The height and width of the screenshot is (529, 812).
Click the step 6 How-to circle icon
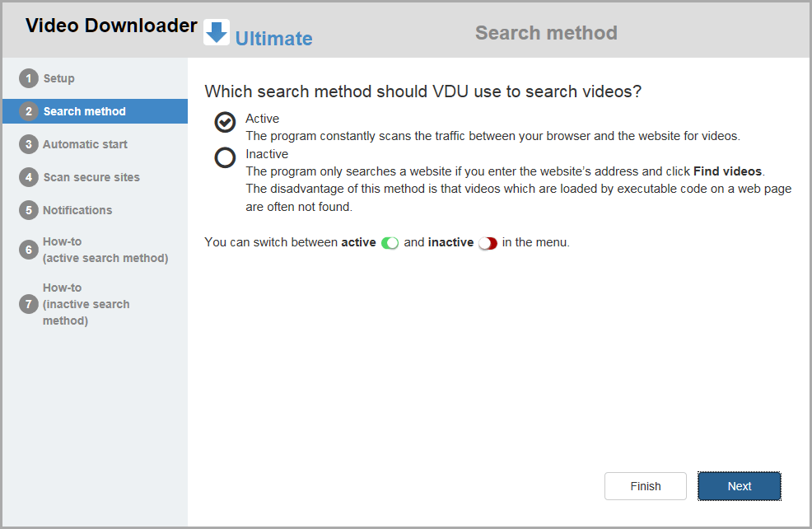pyautogui.click(x=28, y=249)
